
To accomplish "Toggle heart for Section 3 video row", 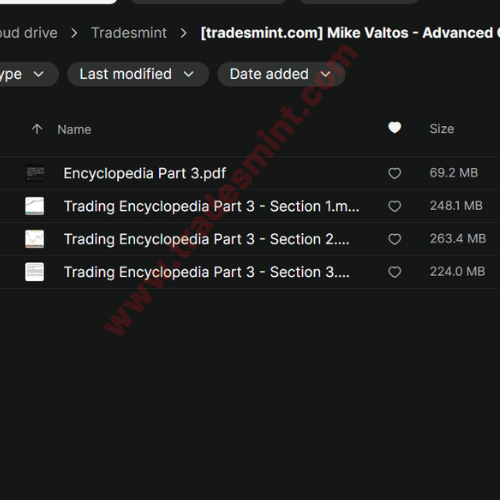I will point(395,272).
